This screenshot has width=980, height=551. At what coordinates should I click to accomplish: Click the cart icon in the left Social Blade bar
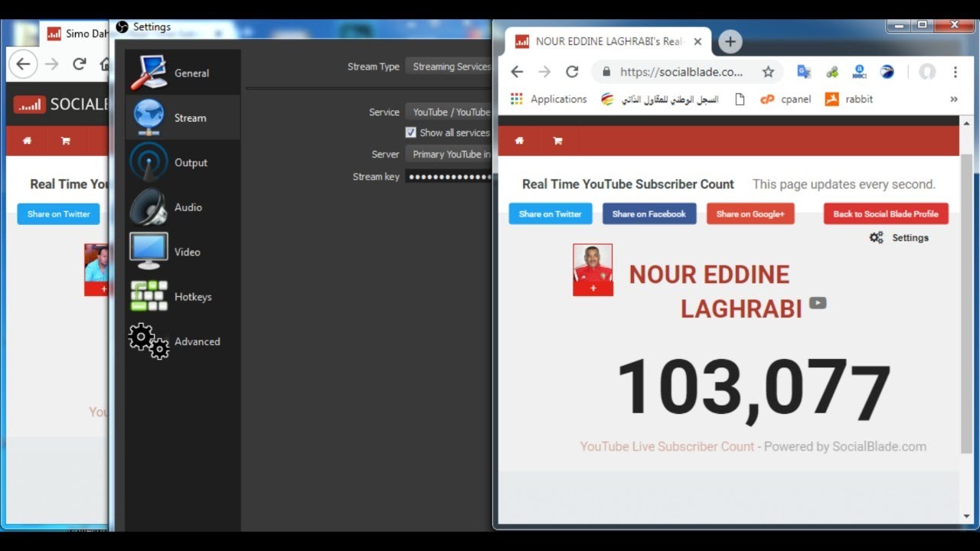pyautogui.click(x=66, y=141)
